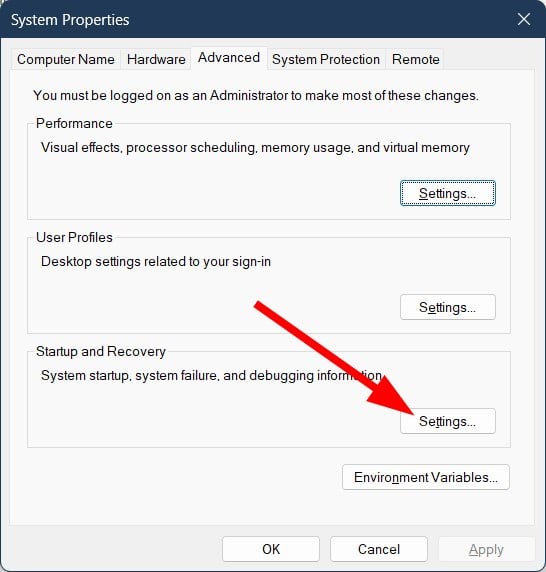Click the Performance group label
The height and width of the screenshot is (572, 546).
click(74, 123)
